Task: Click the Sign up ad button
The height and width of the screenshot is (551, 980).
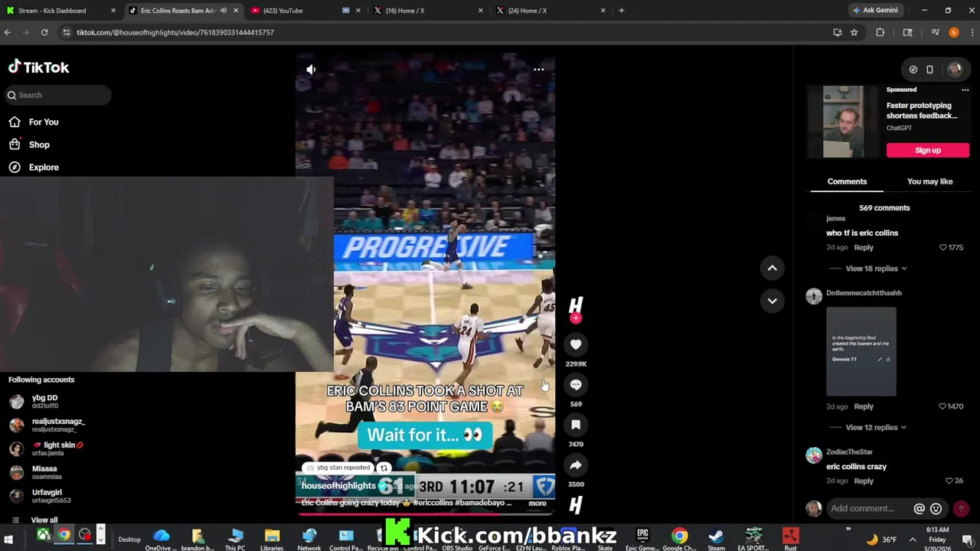Action: click(928, 150)
